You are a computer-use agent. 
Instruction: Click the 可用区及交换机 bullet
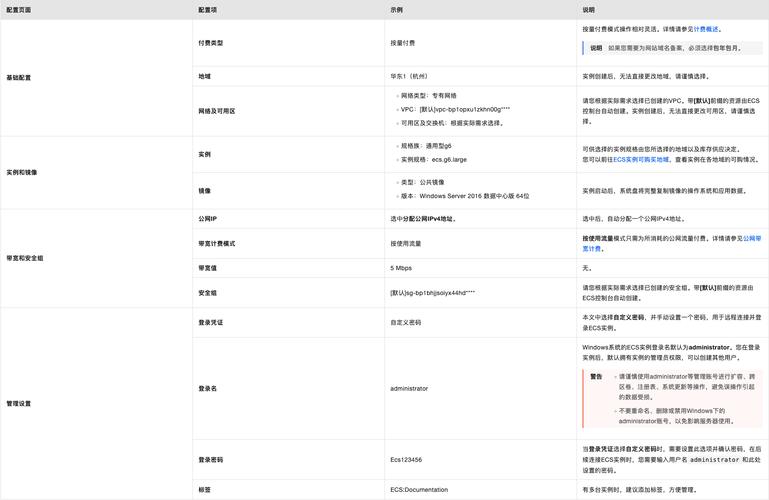(x=452, y=123)
